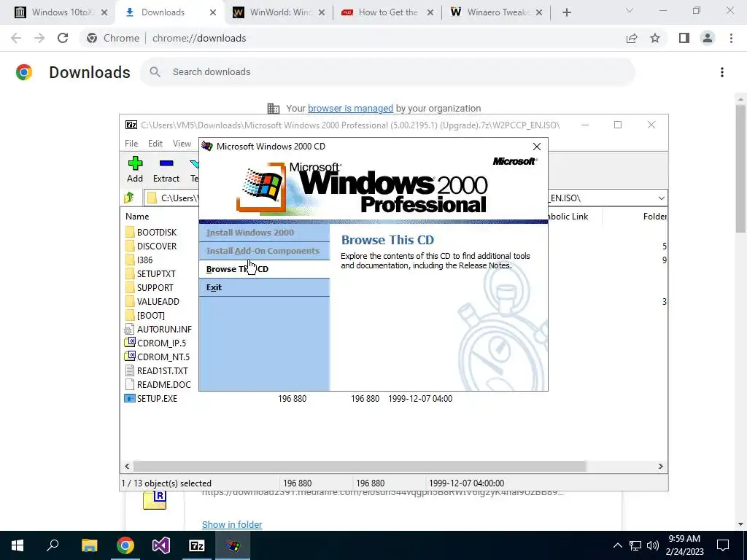Click Chrome reload page icon
Screen dimensions: 747x560
[63, 38]
